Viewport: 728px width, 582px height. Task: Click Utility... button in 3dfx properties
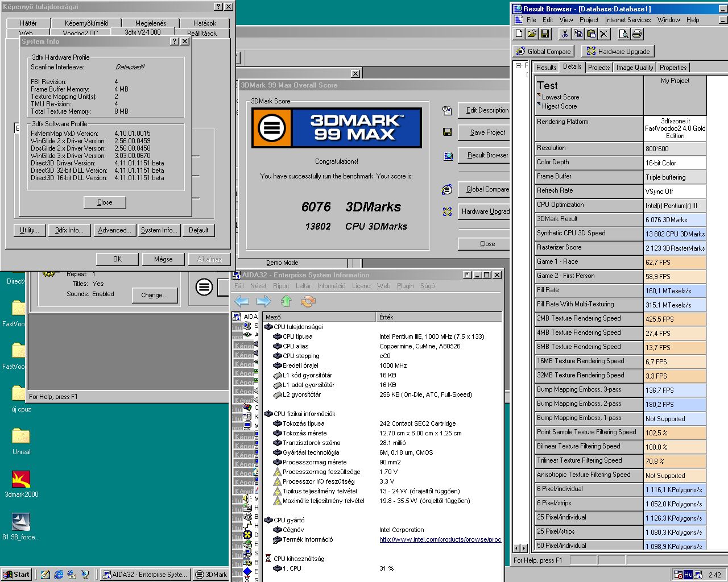point(30,230)
